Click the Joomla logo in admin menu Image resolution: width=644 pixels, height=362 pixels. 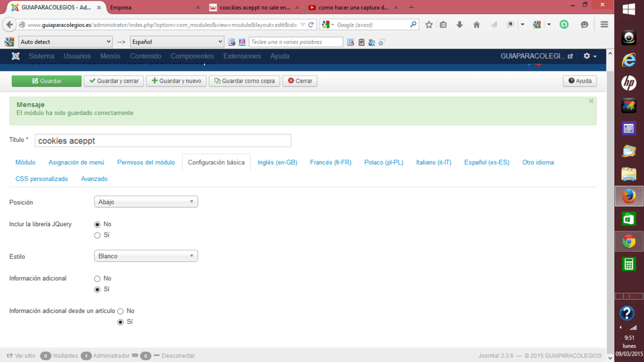click(16, 56)
